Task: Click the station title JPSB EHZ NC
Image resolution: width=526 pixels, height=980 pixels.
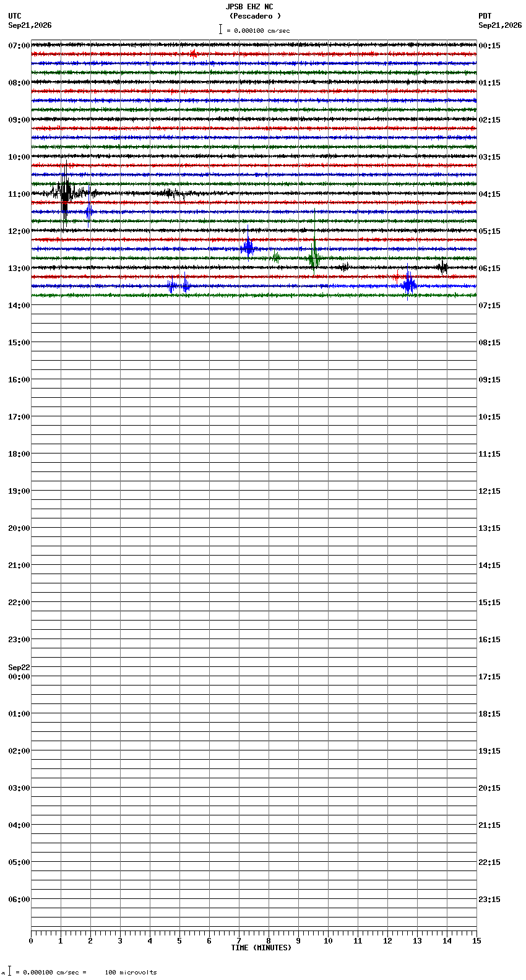Action: point(249,7)
